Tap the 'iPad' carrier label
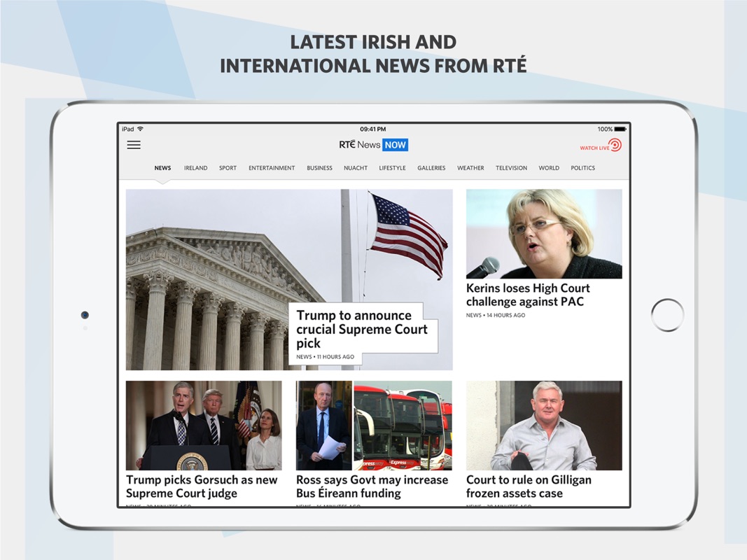Screen dimensions: 747x560 [127, 129]
